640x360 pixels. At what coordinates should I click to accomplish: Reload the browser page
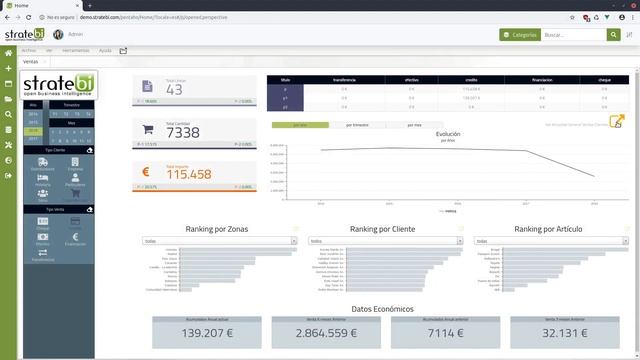point(29,18)
